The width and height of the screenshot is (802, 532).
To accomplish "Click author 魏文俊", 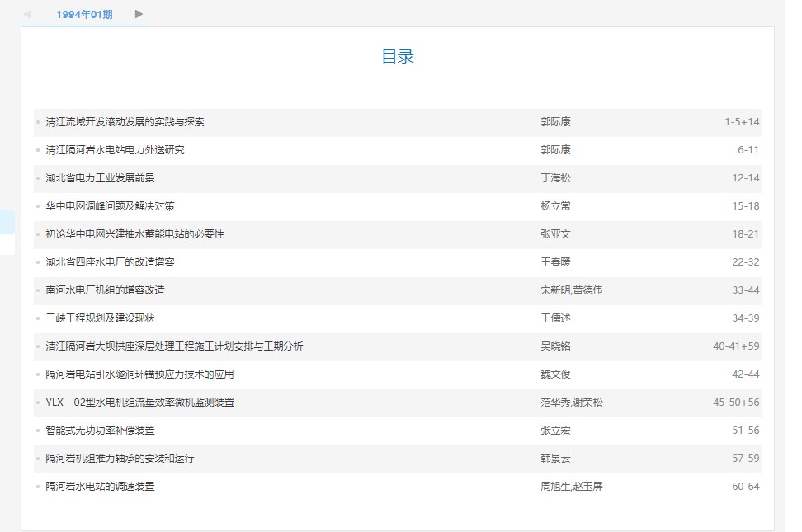I will (x=555, y=374).
